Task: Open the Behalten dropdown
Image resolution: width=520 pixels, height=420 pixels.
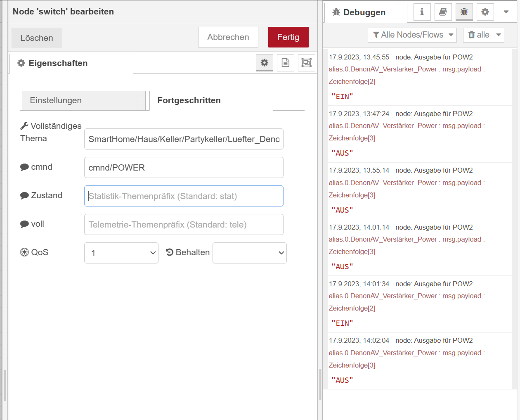Action: pos(250,253)
